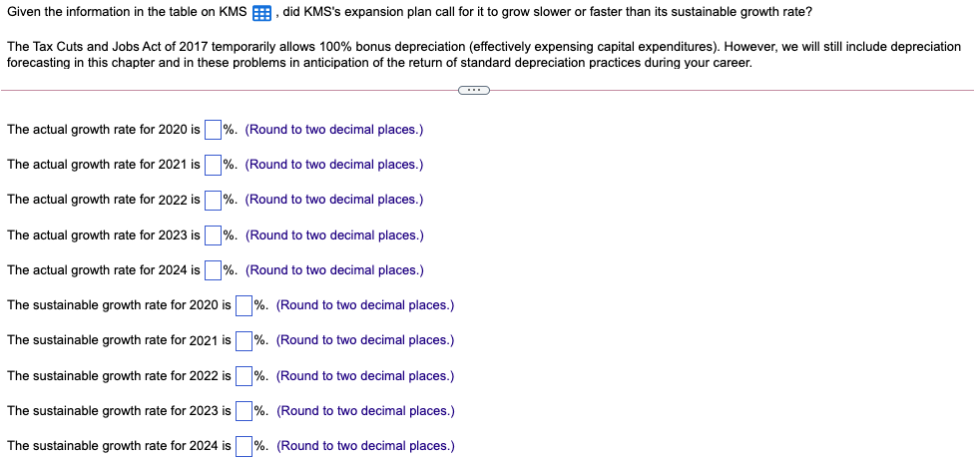980x464 pixels.
Task: Select the sustainable growth rate 2024 input box
Action: point(244,446)
